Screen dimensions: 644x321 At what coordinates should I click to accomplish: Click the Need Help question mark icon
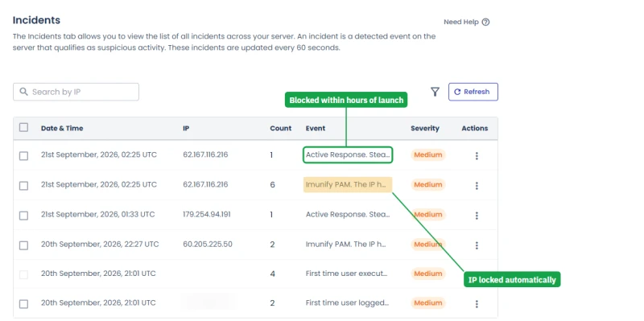485,23
